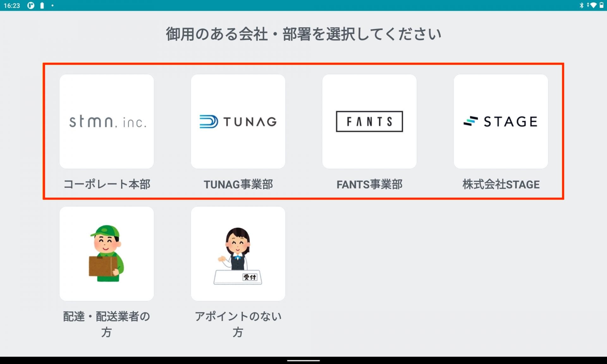The width and height of the screenshot is (607, 364).
Task: Select the stmn, inc. logo tile
Action: tap(107, 121)
